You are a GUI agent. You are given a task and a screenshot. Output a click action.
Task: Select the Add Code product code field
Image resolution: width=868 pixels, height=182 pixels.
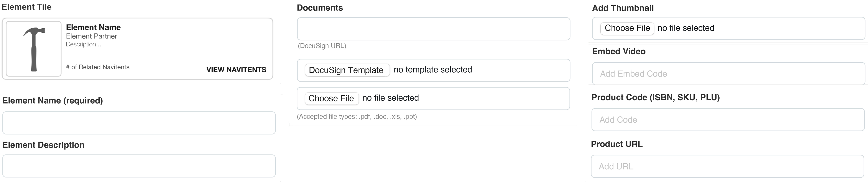(728, 120)
